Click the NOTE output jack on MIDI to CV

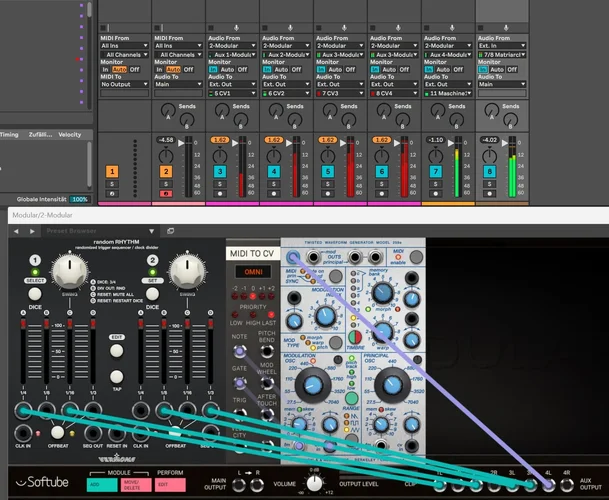[239, 351]
